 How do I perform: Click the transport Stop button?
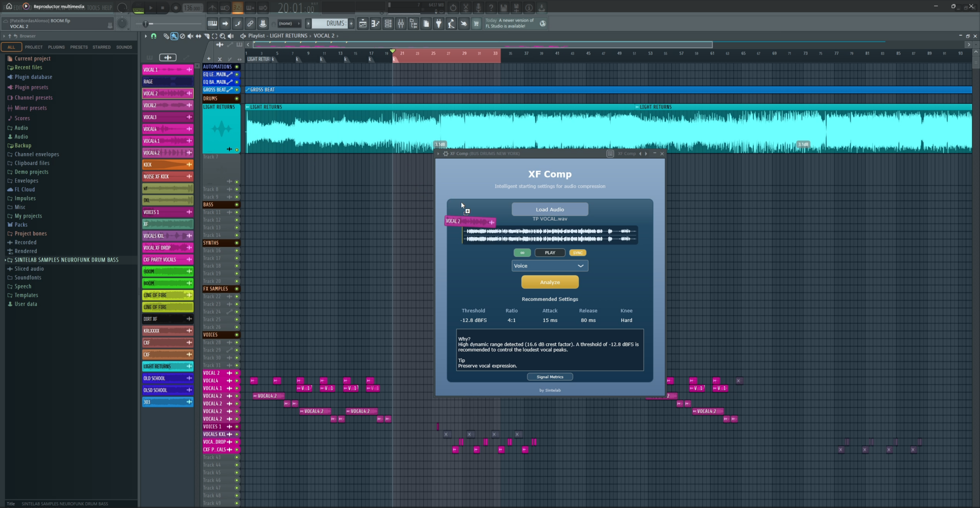[163, 8]
